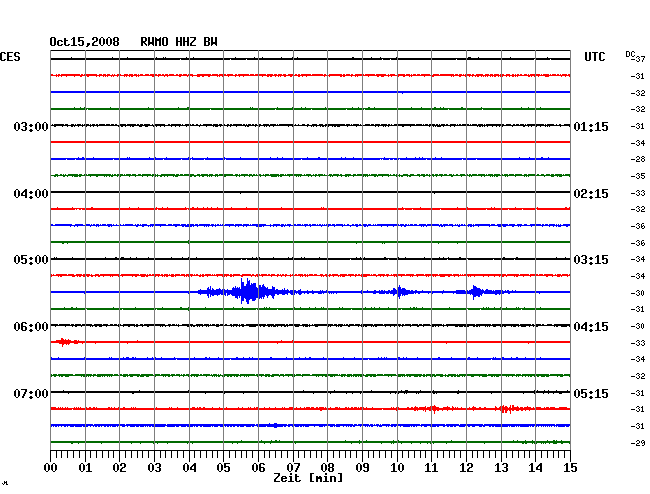Click the "Zeit [min]" axis title
650x494 pixels.
click(308, 478)
